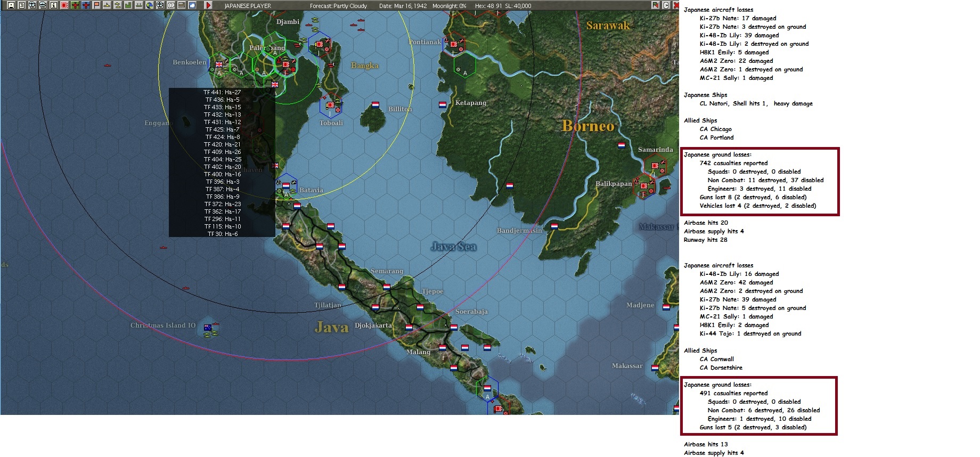Click the 'Semarang' city label on map
Screen dimensions: 980x457
tap(387, 271)
